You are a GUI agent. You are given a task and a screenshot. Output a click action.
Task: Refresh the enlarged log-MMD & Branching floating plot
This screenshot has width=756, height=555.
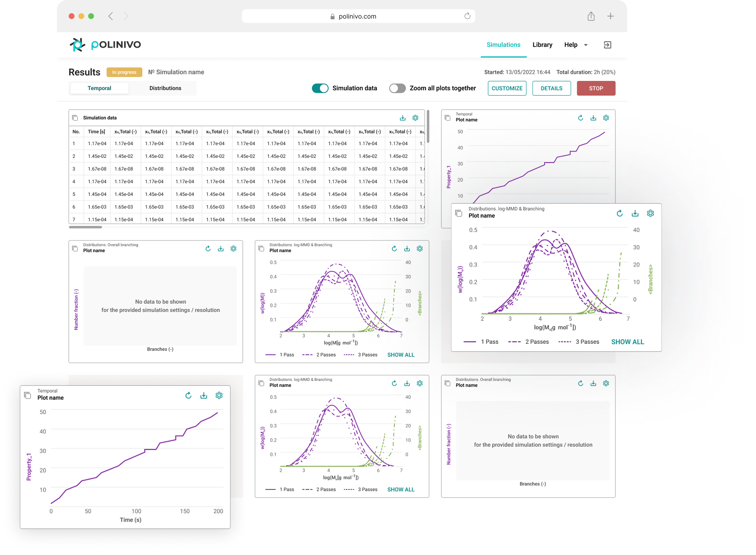coord(620,213)
